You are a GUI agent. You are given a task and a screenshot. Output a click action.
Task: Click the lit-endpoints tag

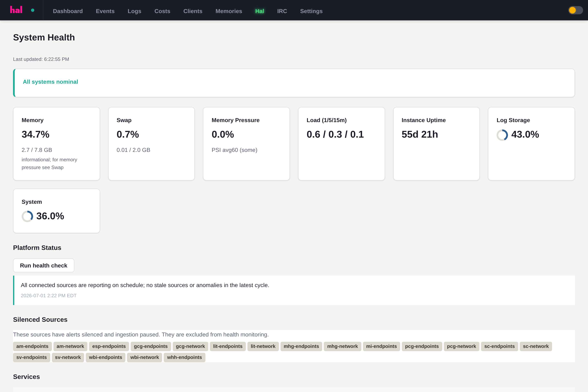tap(228, 346)
